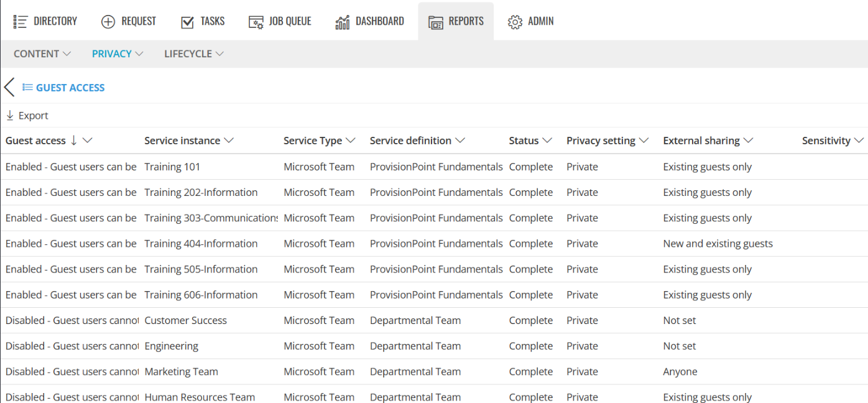
Task: Select the REPORTS tab
Action: tap(456, 22)
